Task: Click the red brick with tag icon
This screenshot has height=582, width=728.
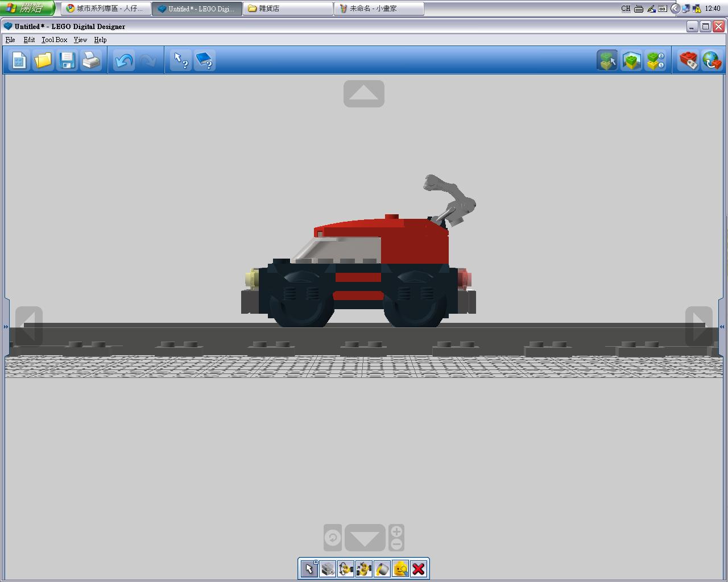Action: tap(688, 60)
